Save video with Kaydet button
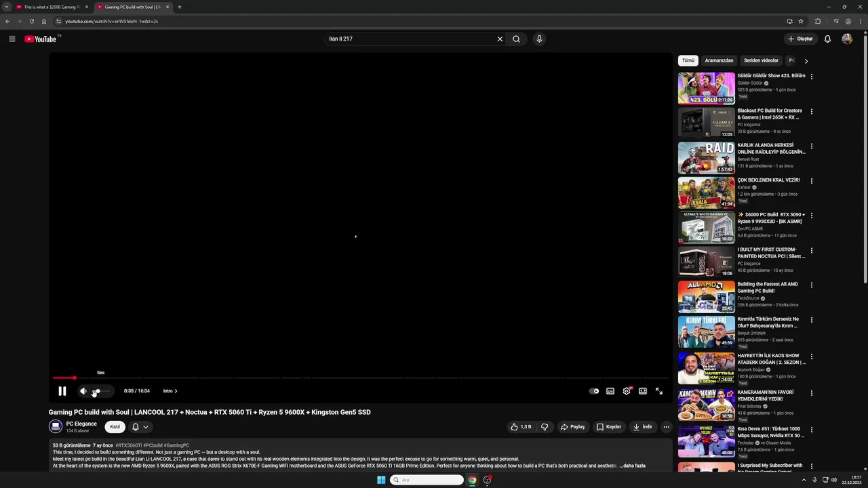 [608, 427]
